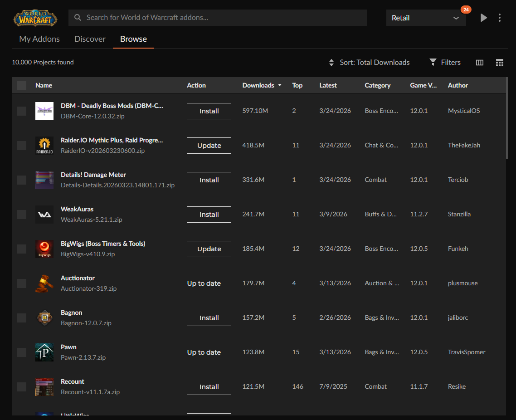Click the Filters funnel icon
Image resolution: width=516 pixels, height=420 pixels.
coord(433,62)
